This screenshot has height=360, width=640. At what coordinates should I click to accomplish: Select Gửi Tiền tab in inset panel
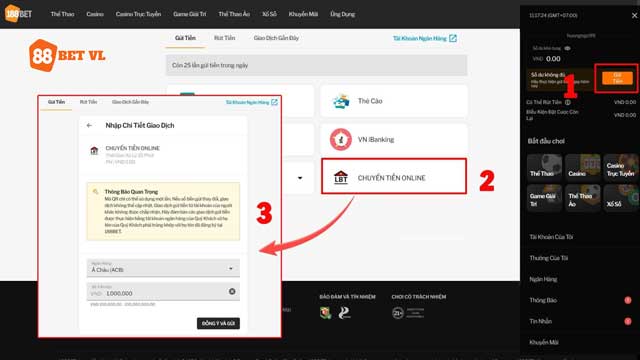[56, 102]
